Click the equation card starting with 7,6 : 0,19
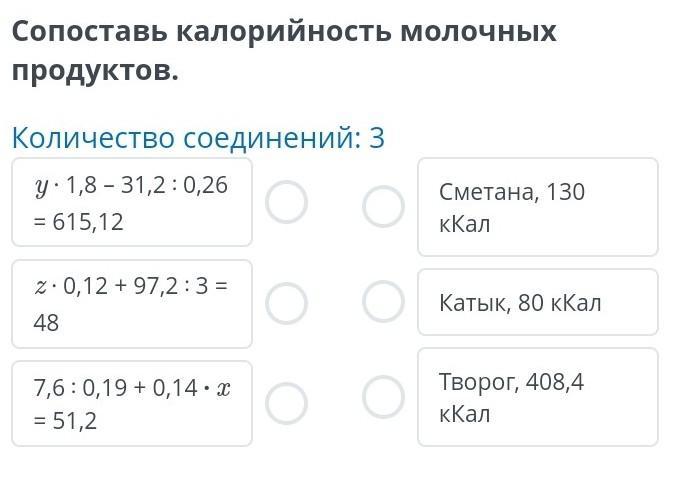The image size is (680, 491). pos(132,403)
